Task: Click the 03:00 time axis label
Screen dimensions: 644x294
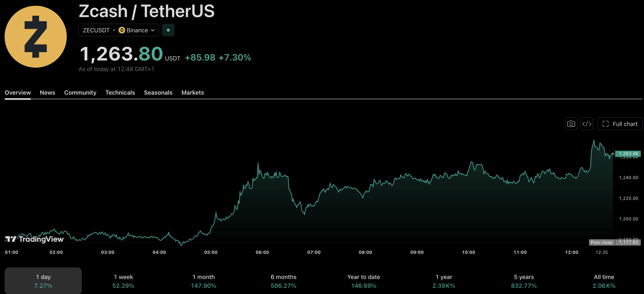Action: pyautogui.click(x=108, y=252)
